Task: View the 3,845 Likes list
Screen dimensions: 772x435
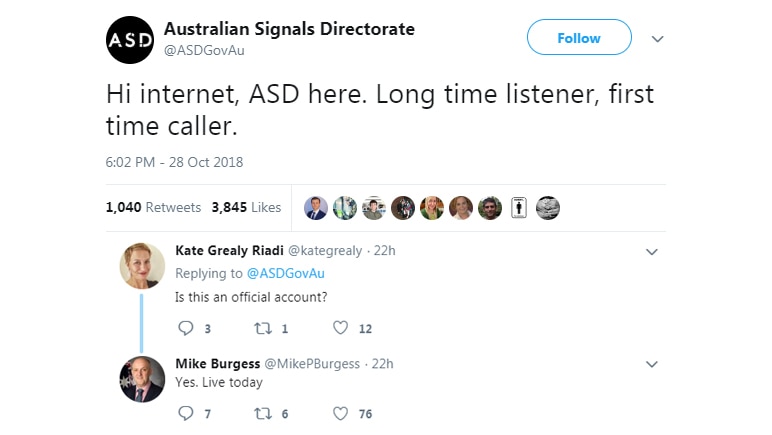Action: [x=246, y=207]
